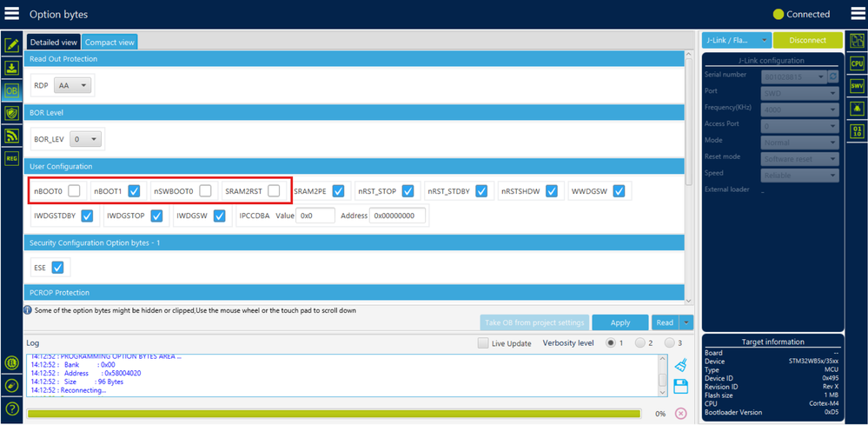
Task: Toggle the nRSTSHDW checkbox
Action: (552, 191)
